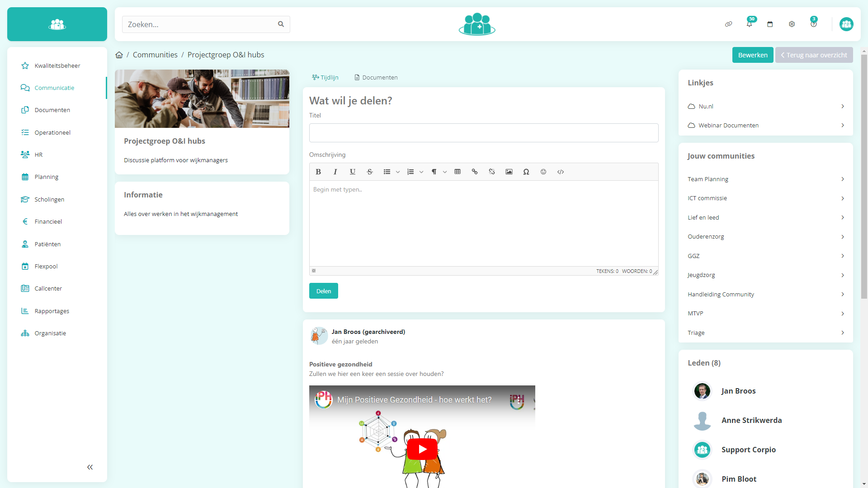The image size is (868, 488).
Task: Open Team Planning community
Action: click(x=765, y=179)
